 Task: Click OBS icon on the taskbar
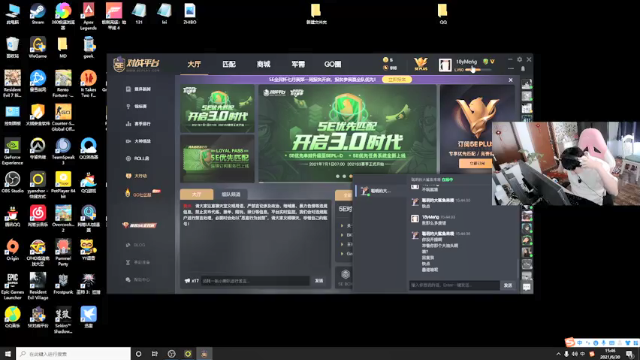coord(171,353)
